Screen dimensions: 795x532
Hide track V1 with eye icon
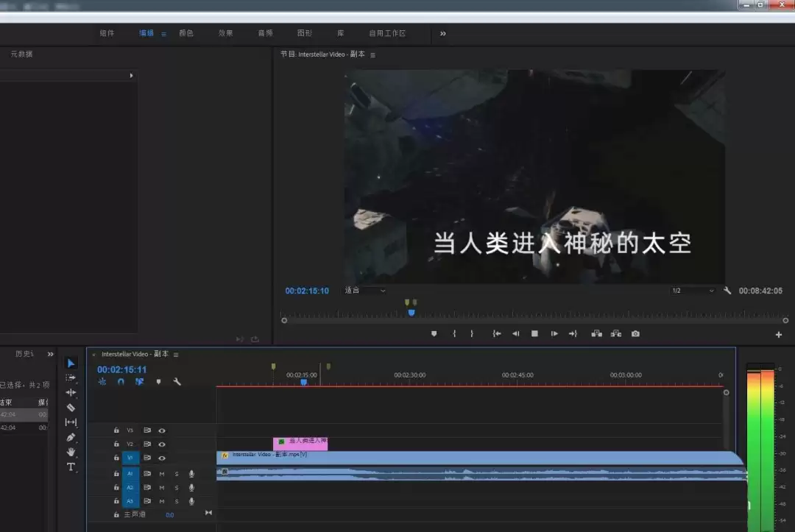tap(162, 458)
